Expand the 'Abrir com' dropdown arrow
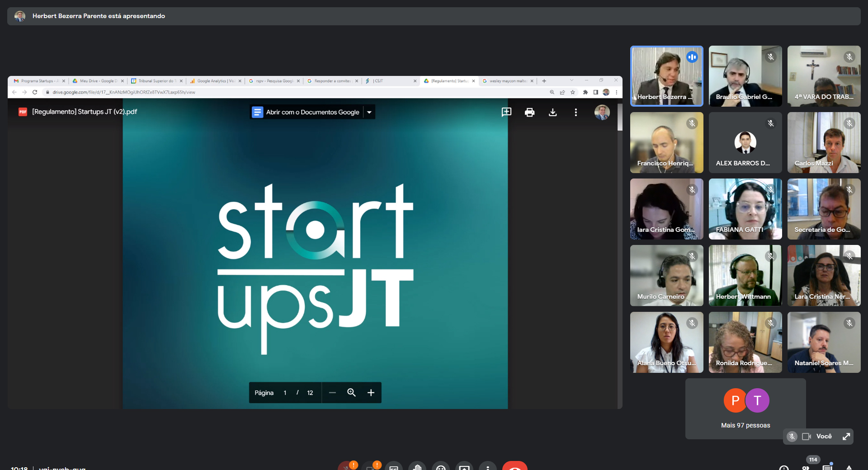The height and width of the screenshot is (470, 868). 369,112
